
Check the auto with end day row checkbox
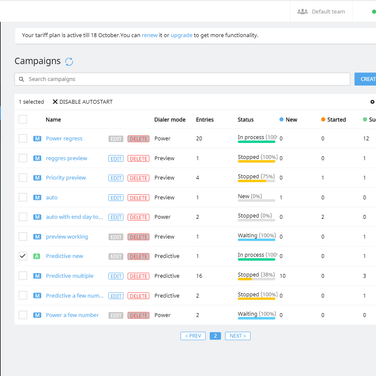[x=23, y=217]
